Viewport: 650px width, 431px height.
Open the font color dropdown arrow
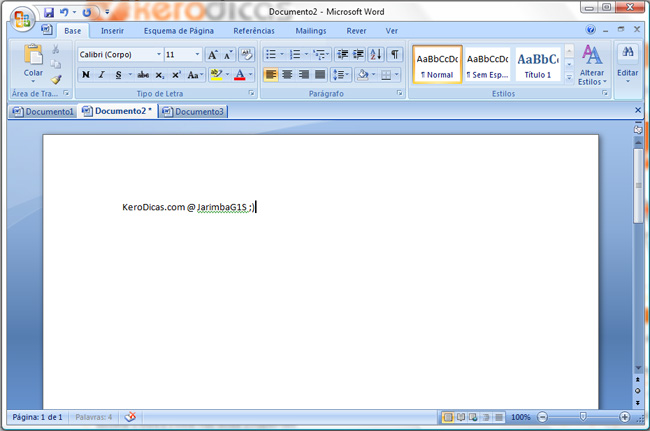tap(251, 75)
